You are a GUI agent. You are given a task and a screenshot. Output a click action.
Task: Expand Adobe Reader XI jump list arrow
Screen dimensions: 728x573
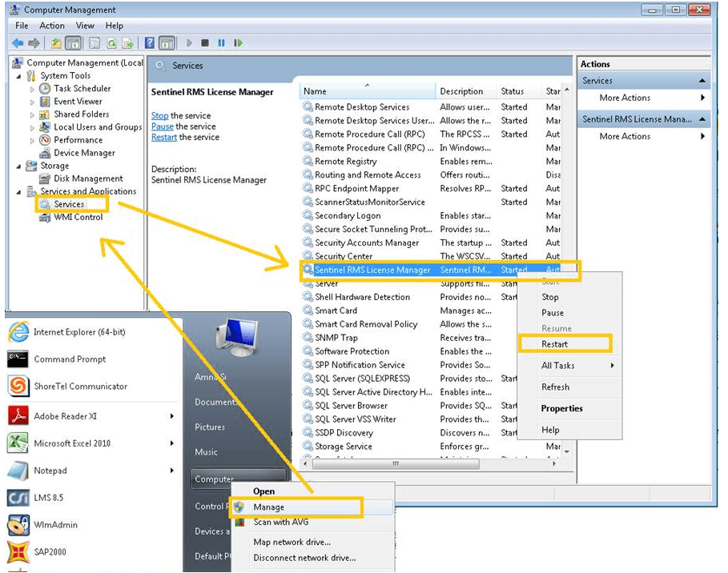coord(171,417)
